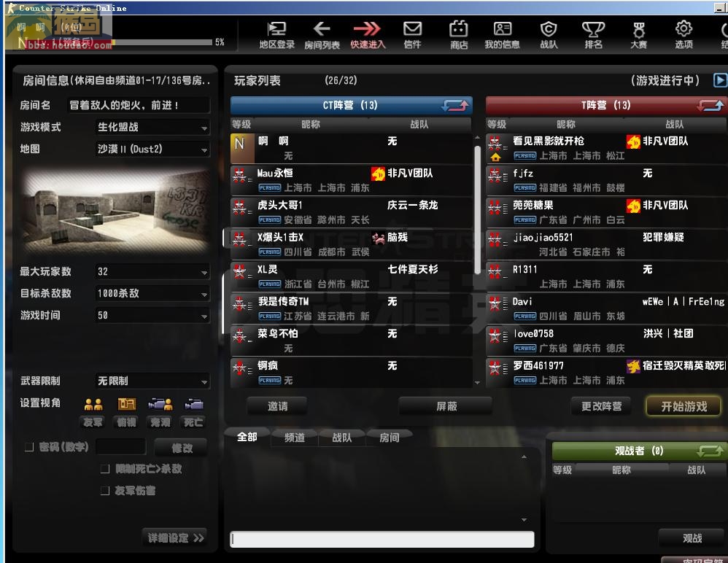Go back to 房间列表 room list

click(x=322, y=35)
